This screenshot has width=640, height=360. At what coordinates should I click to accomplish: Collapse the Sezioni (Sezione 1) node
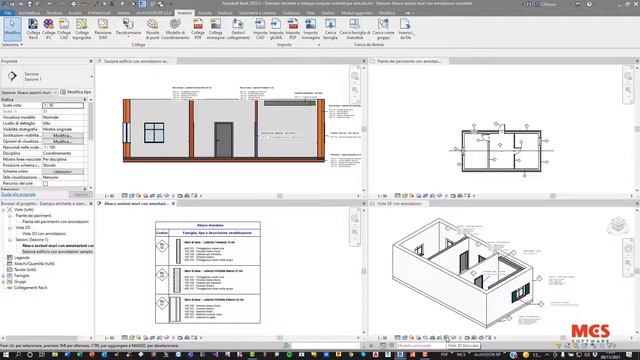pyautogui.click(x=10, y=240)
